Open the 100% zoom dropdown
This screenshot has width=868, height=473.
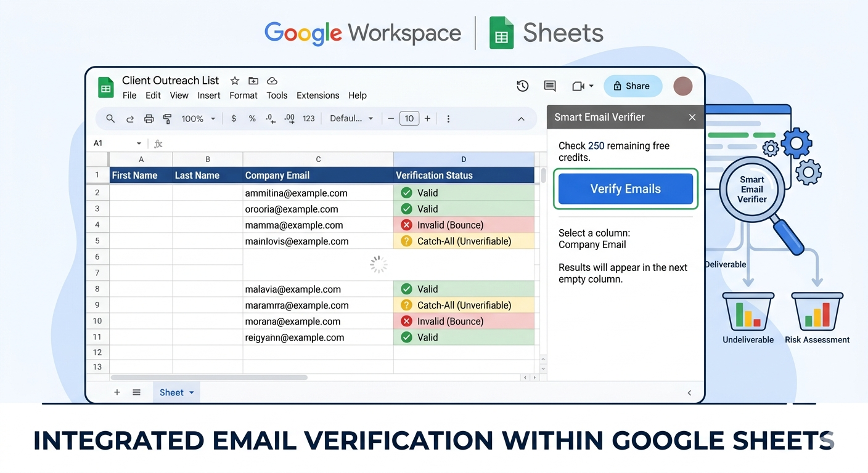click(199, 119)
